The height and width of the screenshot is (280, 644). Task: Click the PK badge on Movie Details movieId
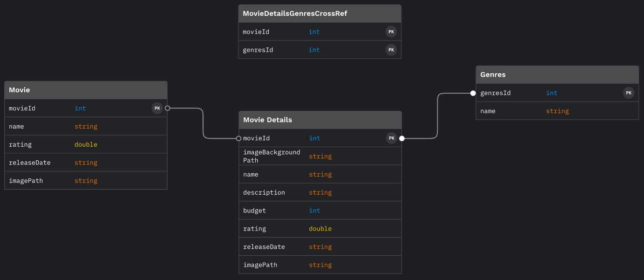click(x=392, y=138)
